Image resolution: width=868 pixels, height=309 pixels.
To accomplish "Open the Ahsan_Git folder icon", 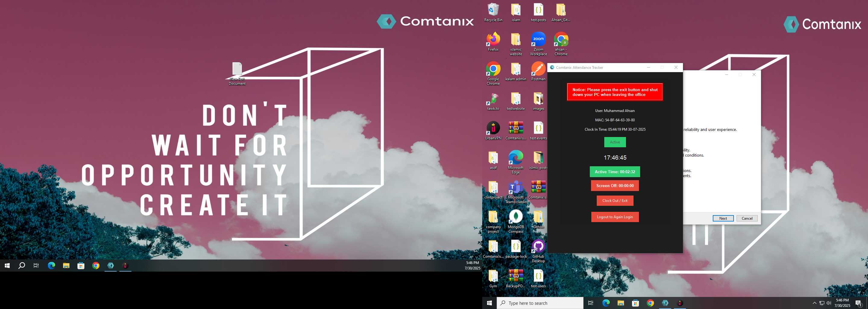I will coord(561,13).
